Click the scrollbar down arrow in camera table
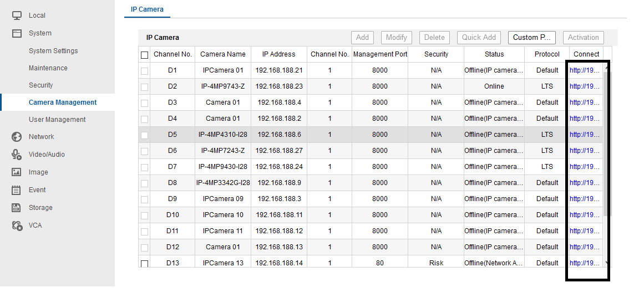Image resolution: width=644 pixels, height=308 pixels. [x=607, y=263]
